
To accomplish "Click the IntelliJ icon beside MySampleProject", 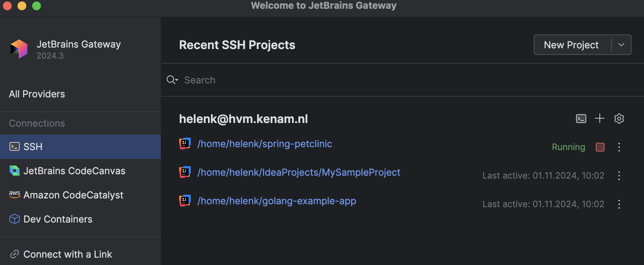I will 185,172.
